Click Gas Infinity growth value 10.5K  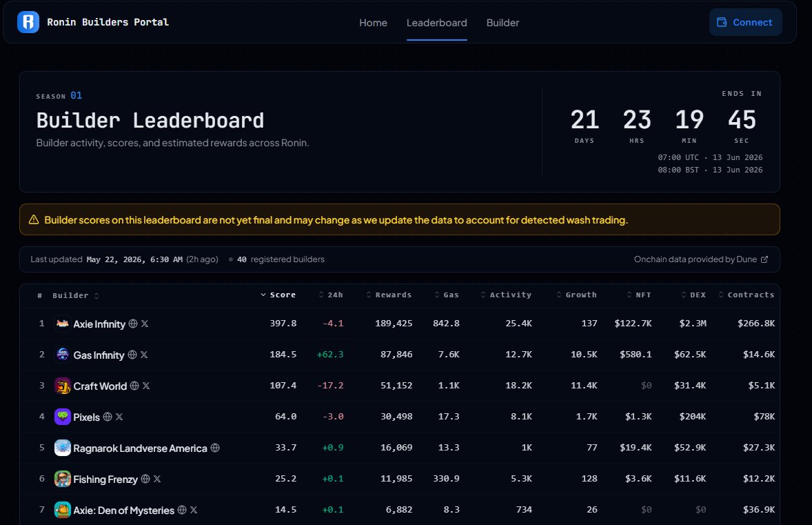[x=584, y=355]
